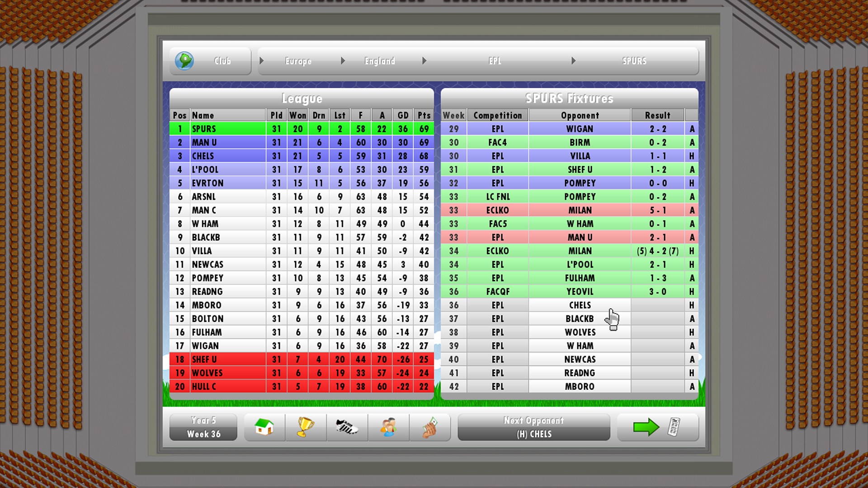The width and height of the screenshot is (868, 488).
Task: Switch to the EPL breadcrumb entry
Action: (495, 61)
